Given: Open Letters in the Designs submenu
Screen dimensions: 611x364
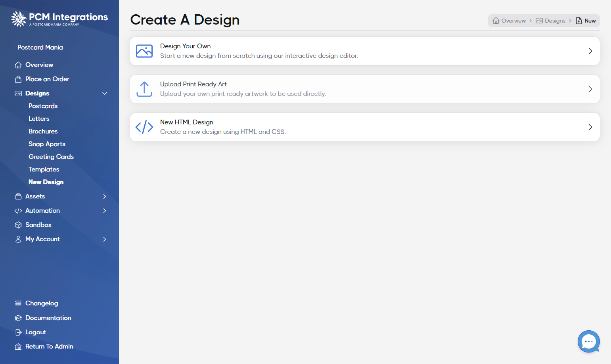Looking at the screenshot, I should (x=39, y=119).
